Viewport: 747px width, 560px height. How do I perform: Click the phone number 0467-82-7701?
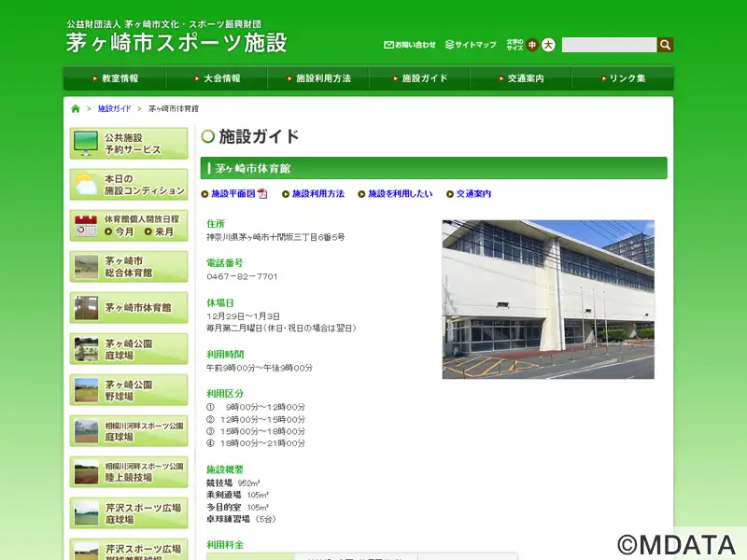point(242,276)
